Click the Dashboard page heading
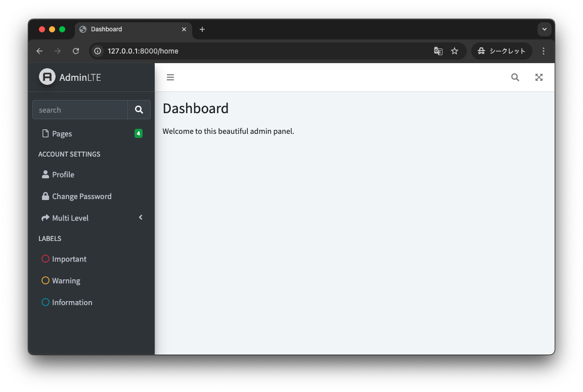Viewport: 583px width, 392px height. [x=196, y=109]
